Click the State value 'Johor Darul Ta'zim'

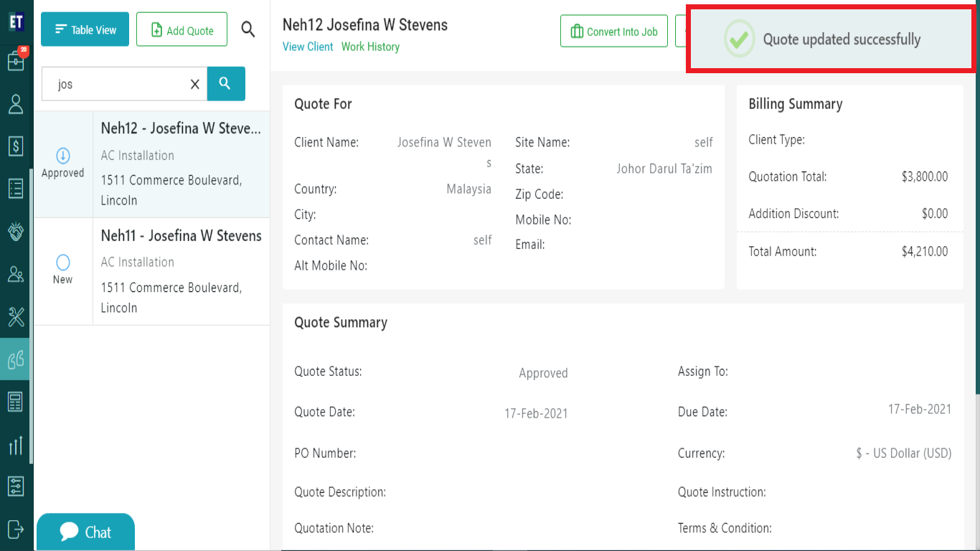point(664,169)
